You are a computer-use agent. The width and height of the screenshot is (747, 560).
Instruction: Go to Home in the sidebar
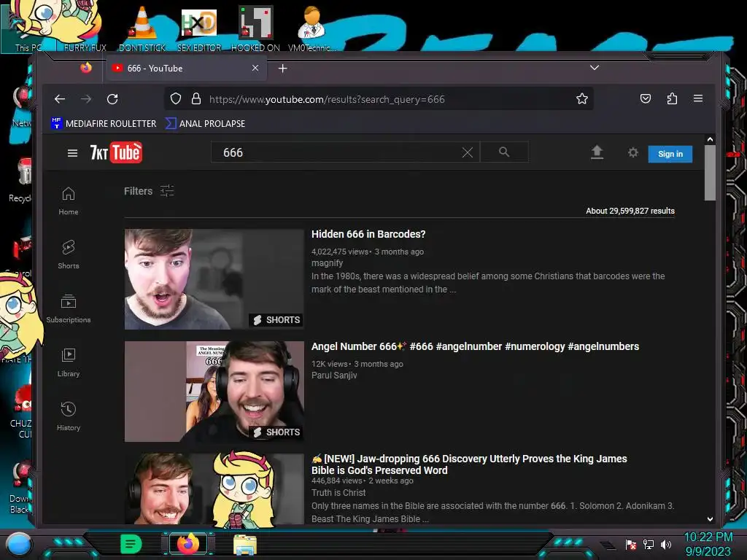[x=69, y=201]
